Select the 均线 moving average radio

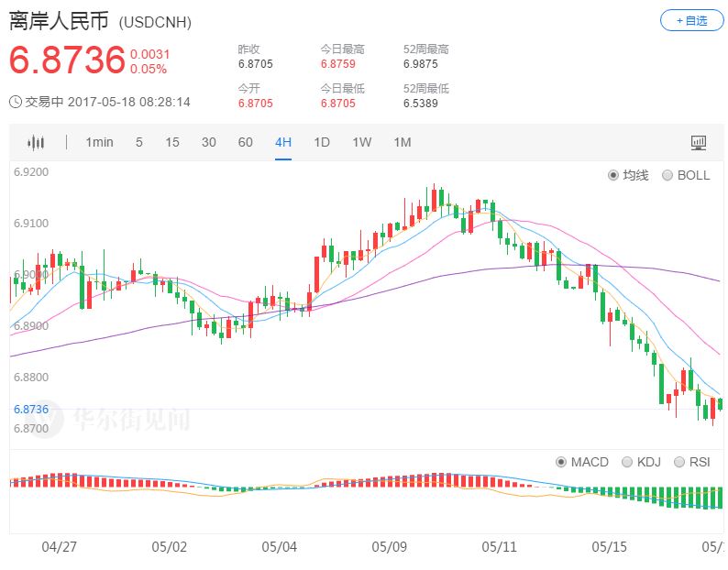coord(613,175)
